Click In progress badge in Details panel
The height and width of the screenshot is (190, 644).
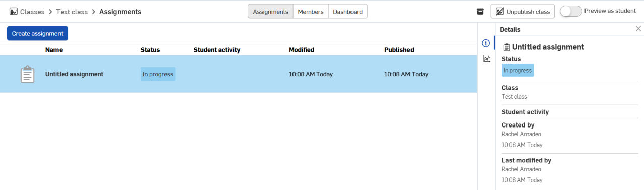(517, 70)
